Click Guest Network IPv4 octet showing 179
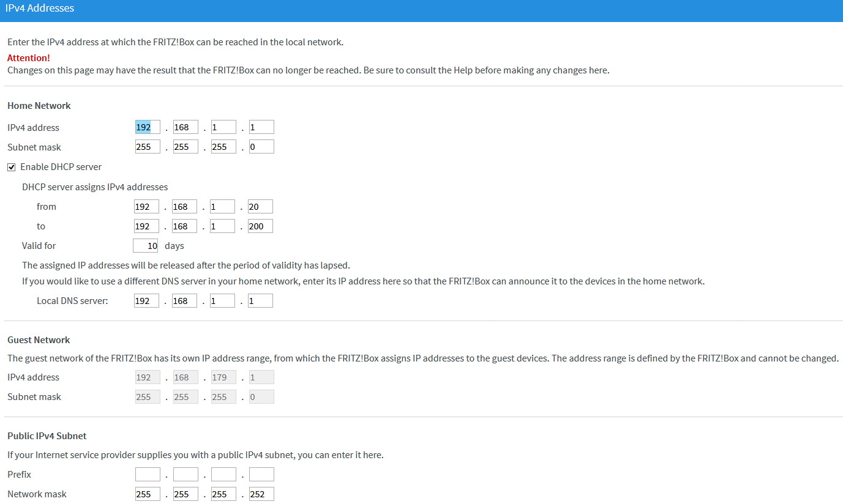Image resolution: width=843 pixels, height=504 pixels. click(x=223, y=377)
